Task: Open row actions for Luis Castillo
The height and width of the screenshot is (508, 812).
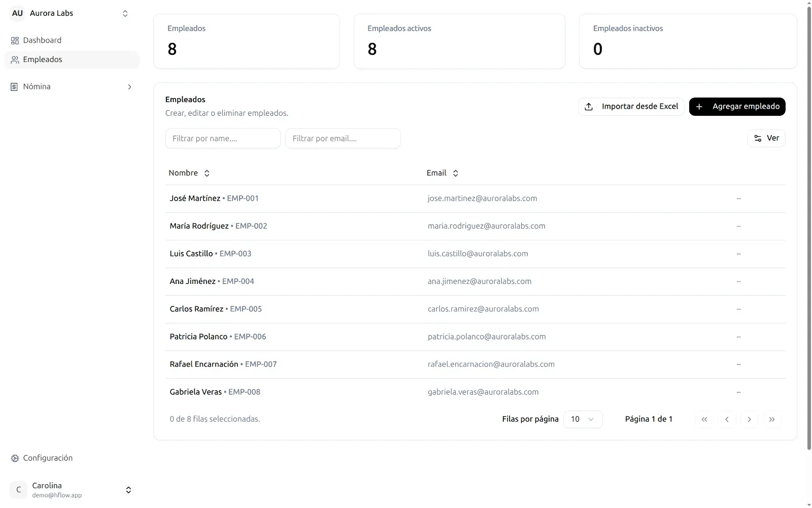Action: coord(738,254)
